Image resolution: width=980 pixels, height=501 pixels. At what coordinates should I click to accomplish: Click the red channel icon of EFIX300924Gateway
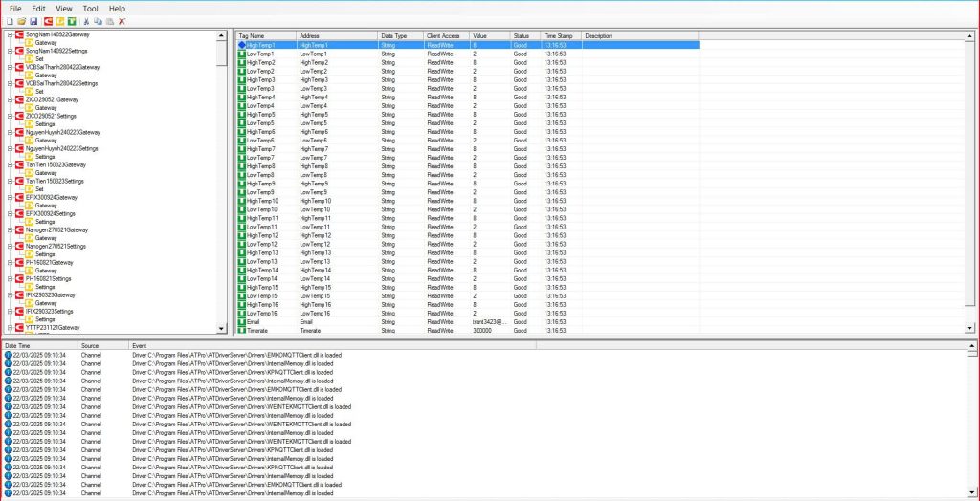(19, 197)
